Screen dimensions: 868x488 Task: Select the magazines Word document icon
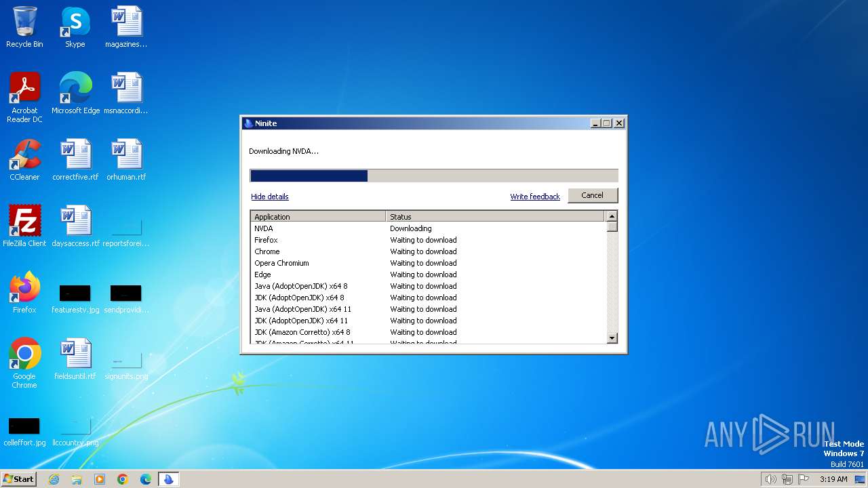tap(126, 27)
